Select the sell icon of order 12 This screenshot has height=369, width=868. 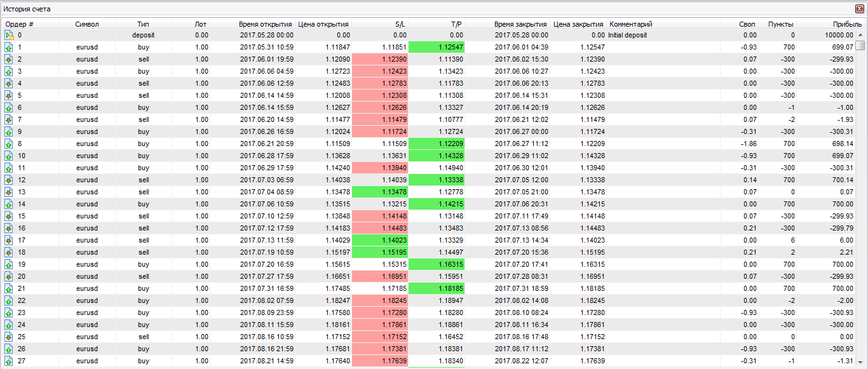[x=9, y=180]
